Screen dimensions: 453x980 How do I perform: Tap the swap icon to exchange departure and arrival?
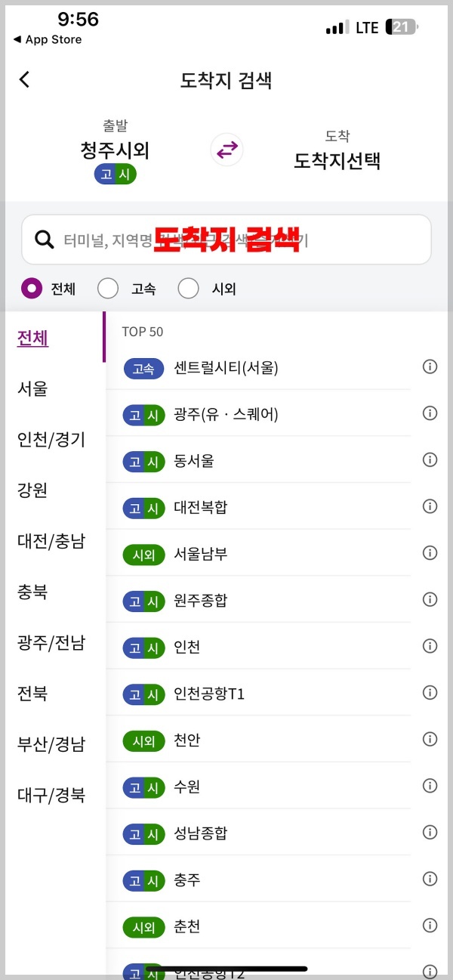click(x=226, y=150)
